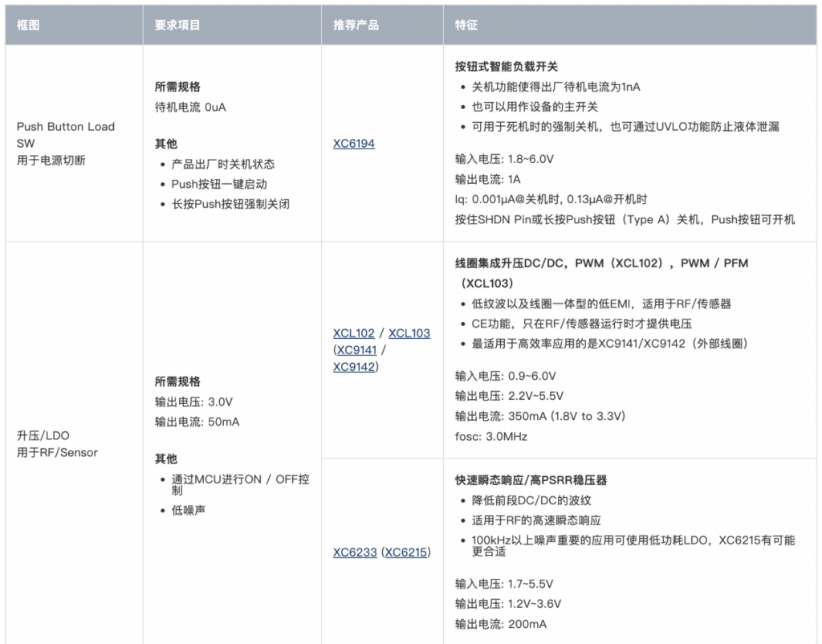Open the XC6233 regulator link

355,552
